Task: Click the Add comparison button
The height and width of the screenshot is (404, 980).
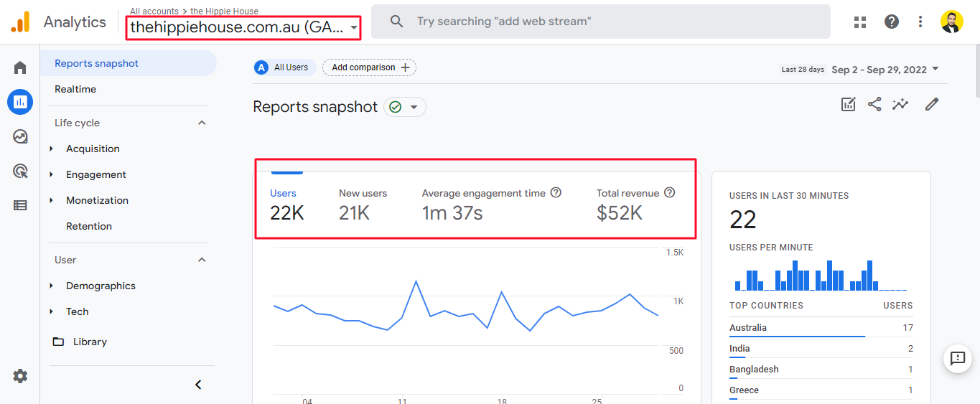Action: click(369, 67)
